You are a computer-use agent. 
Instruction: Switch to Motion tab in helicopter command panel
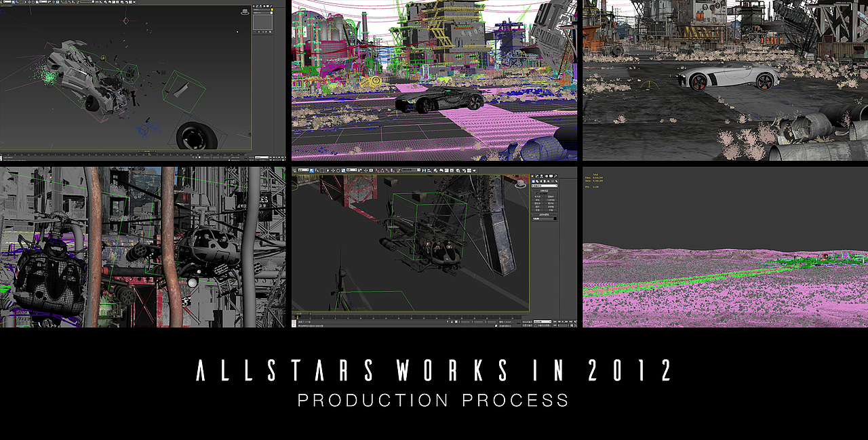pyautogui.click(x=547, y=176)
